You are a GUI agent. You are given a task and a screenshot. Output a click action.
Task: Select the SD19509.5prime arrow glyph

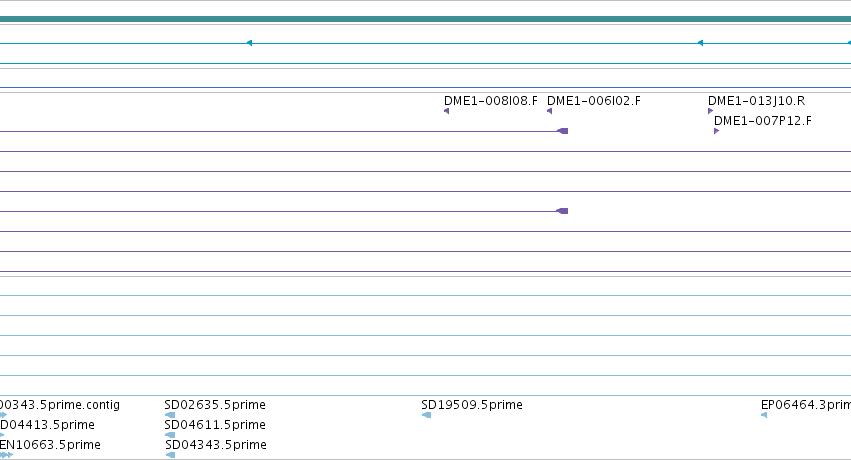426,416
